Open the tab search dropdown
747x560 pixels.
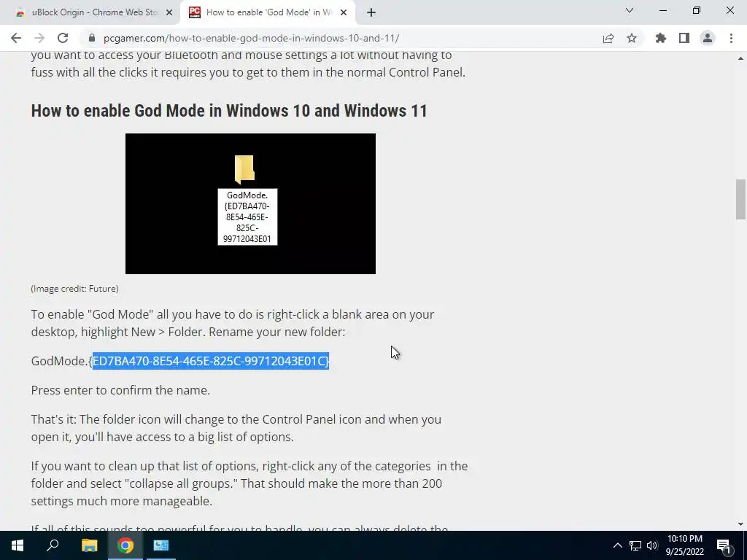point(630,10)
